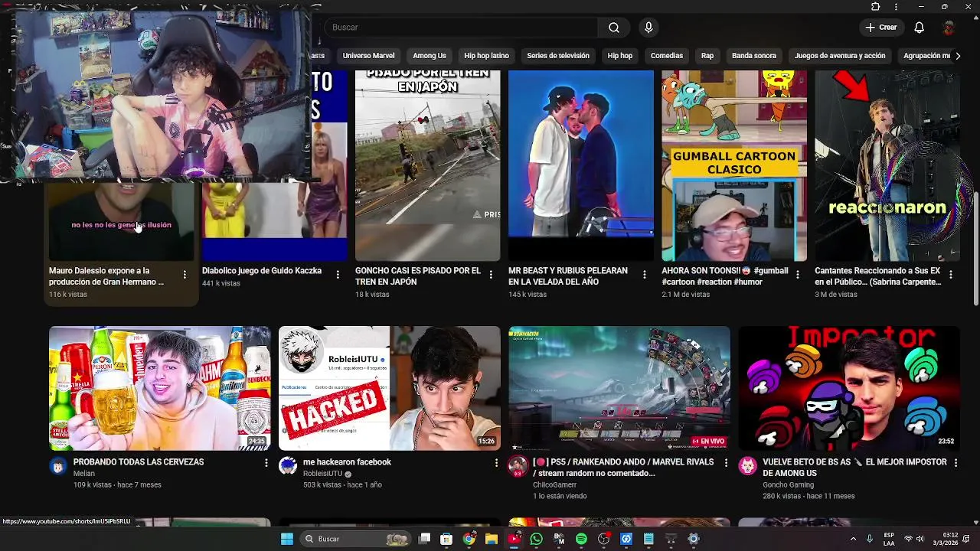
Task: Open YouTube notifications bell
Action: click(x=920, y=28)
